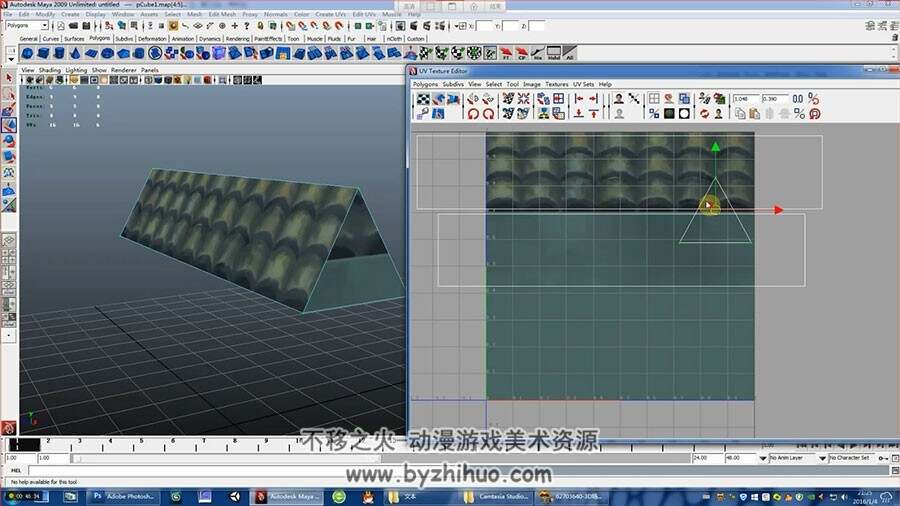
Task: Toggle the white circle icon in UV editor toolbar
Action: pos(684,114)
